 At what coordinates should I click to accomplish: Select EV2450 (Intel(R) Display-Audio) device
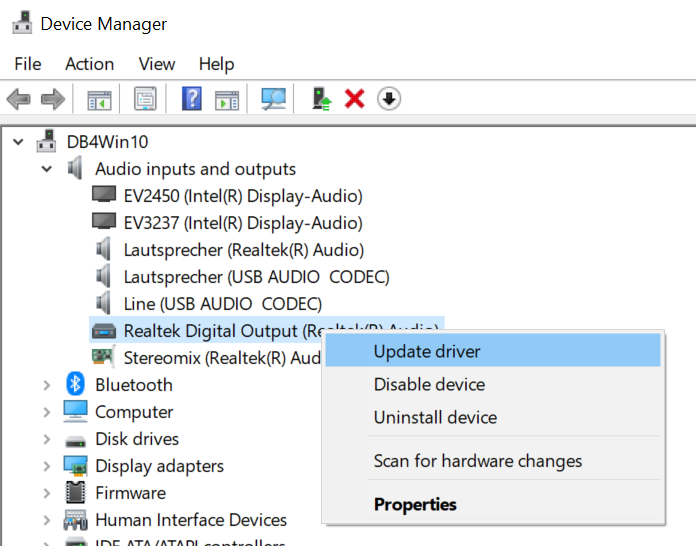point(242,196)
